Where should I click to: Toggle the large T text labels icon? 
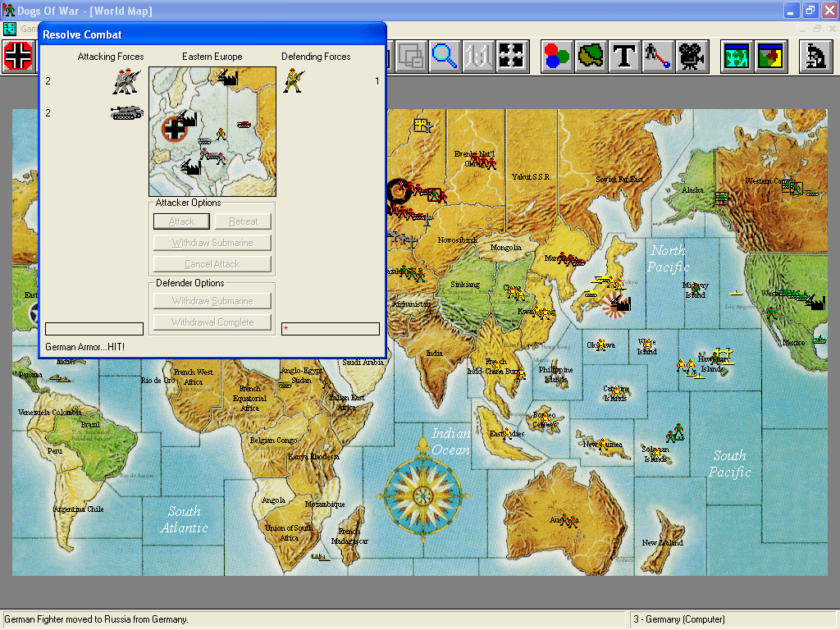click(624, 56)
